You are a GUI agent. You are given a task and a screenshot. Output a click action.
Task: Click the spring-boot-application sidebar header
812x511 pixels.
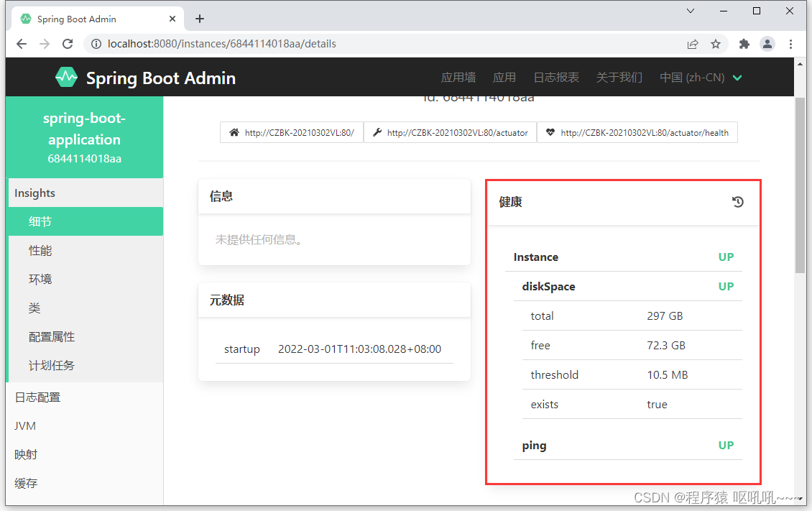[x=84, y=138]
